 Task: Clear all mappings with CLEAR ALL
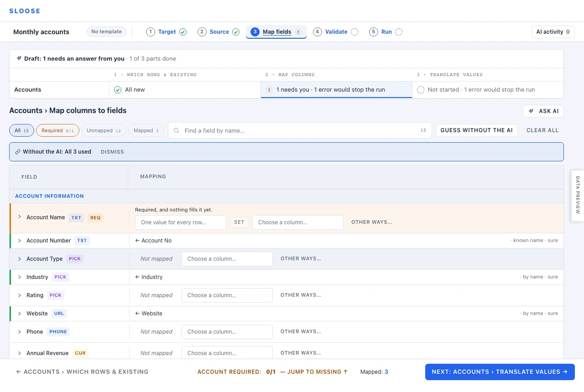[x=542, y=130]
